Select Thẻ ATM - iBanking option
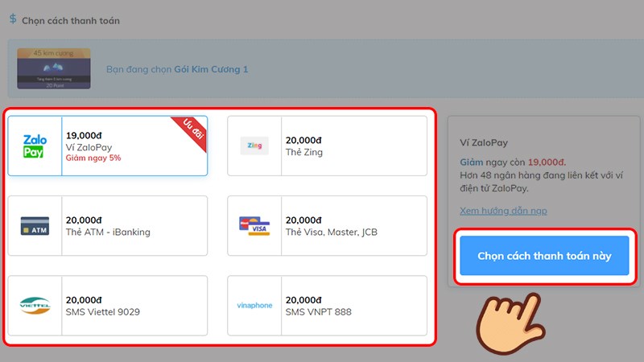644x362 pixels. pos(108,226)
